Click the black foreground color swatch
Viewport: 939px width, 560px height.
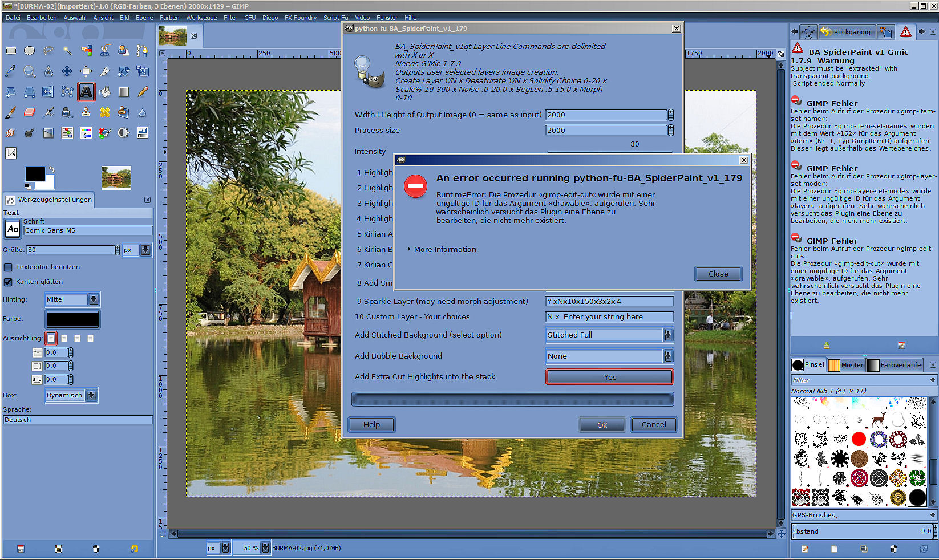(35, 174)
